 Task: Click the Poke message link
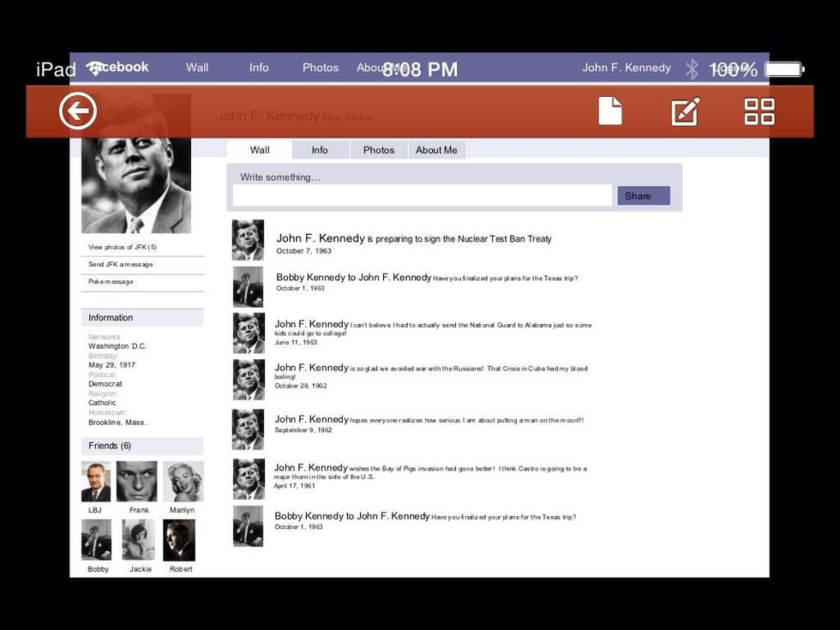coord(111,281)
